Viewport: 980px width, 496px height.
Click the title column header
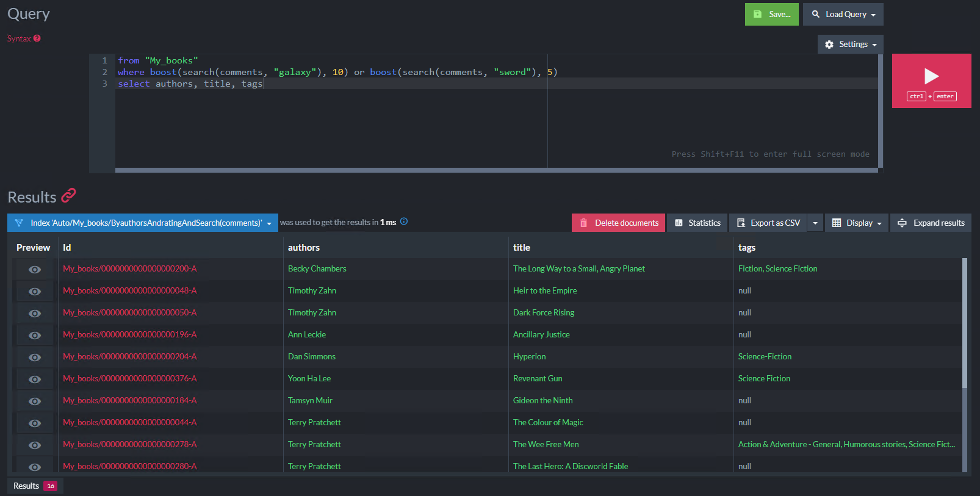click(522, 248)
